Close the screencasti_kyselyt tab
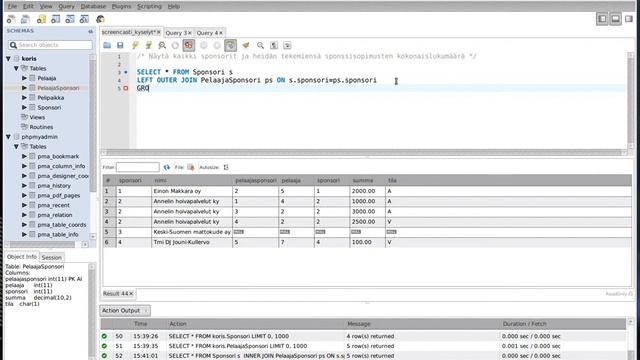Viewport: 640px width, 360px height. [159, 32]
